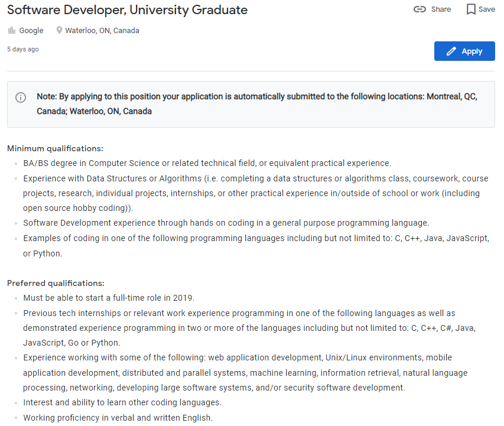Select the Google company name
504x426 pixels.
(31, 31)
